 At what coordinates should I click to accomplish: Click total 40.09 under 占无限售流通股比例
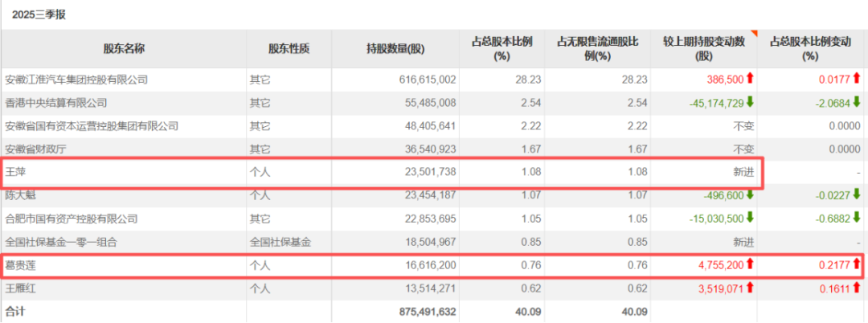(636, 312)
